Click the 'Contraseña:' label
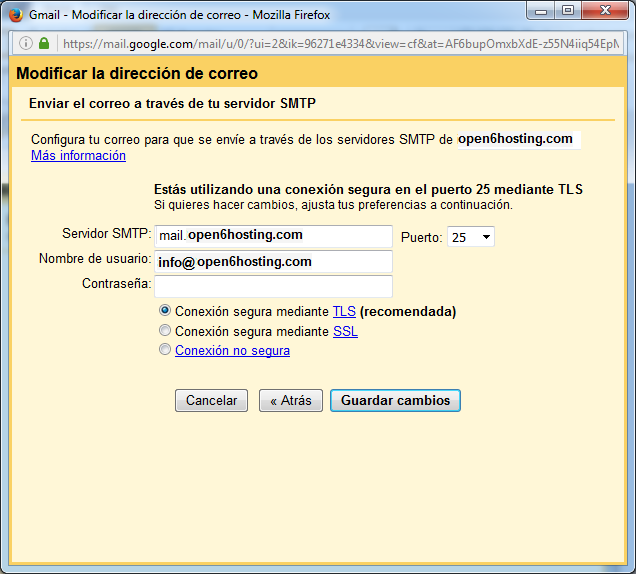The image size is (636, 574). tap(117, 284)
